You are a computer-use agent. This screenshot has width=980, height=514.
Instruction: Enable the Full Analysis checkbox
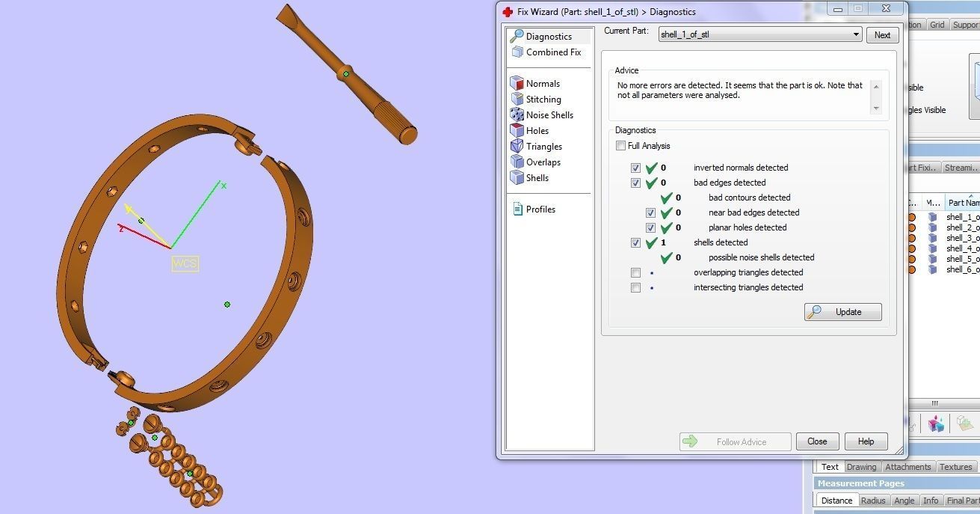(620, 146)
